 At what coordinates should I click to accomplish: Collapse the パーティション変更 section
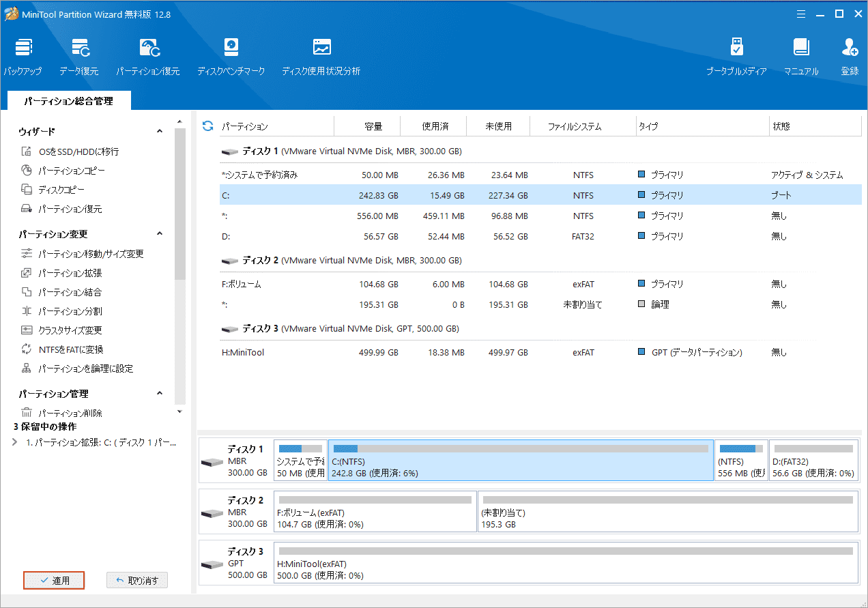[x=160, y=234]
